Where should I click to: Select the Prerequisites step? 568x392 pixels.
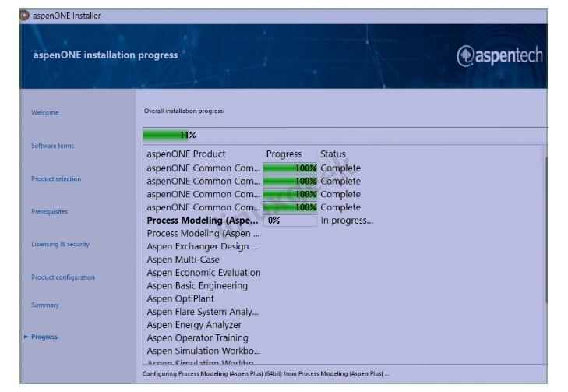click(x=49, y=211)
